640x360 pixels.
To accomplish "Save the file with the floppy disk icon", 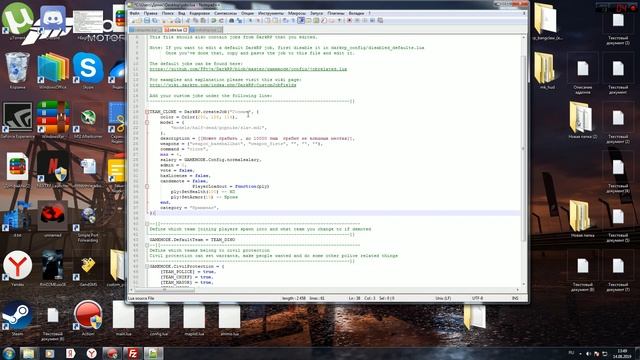I will 147,20.
